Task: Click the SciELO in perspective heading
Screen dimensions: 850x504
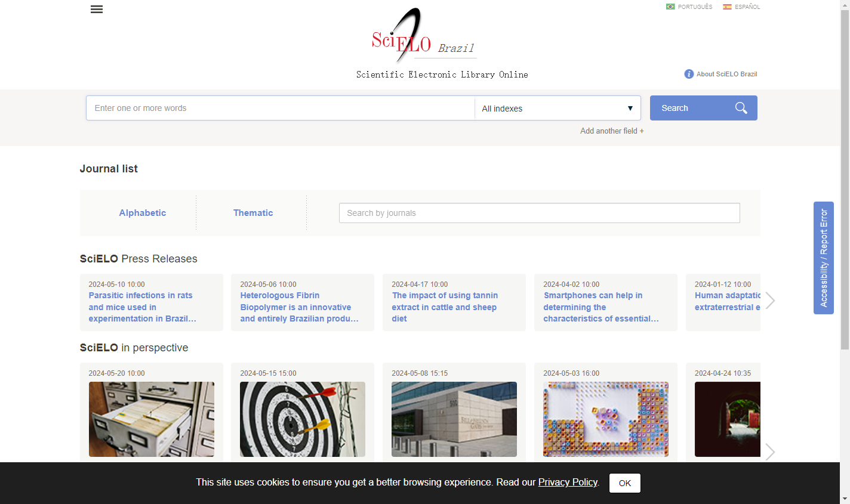Action: click(134, 348)
